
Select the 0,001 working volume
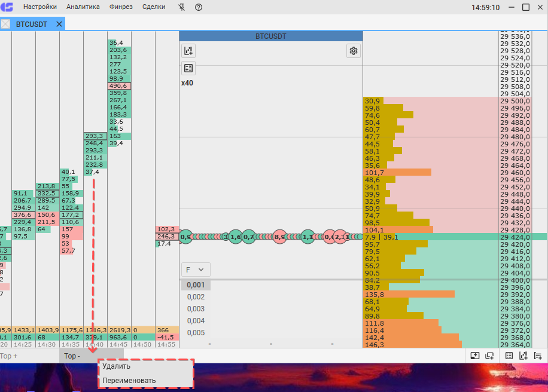tap(196, 285)
